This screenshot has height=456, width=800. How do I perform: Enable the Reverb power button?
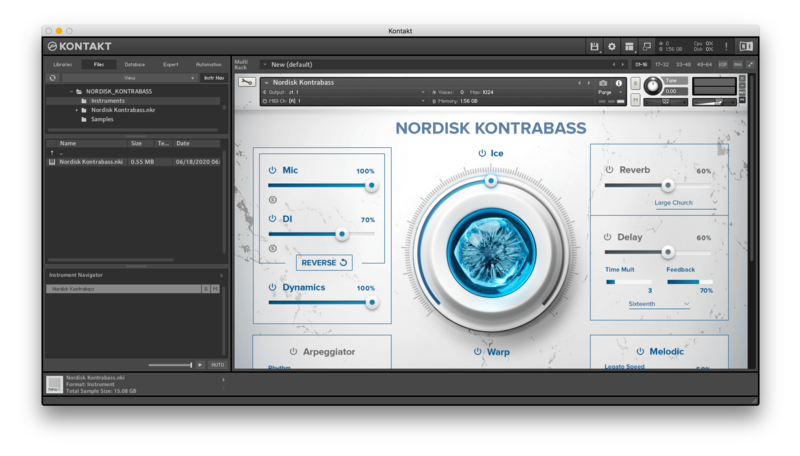[609, 169]
